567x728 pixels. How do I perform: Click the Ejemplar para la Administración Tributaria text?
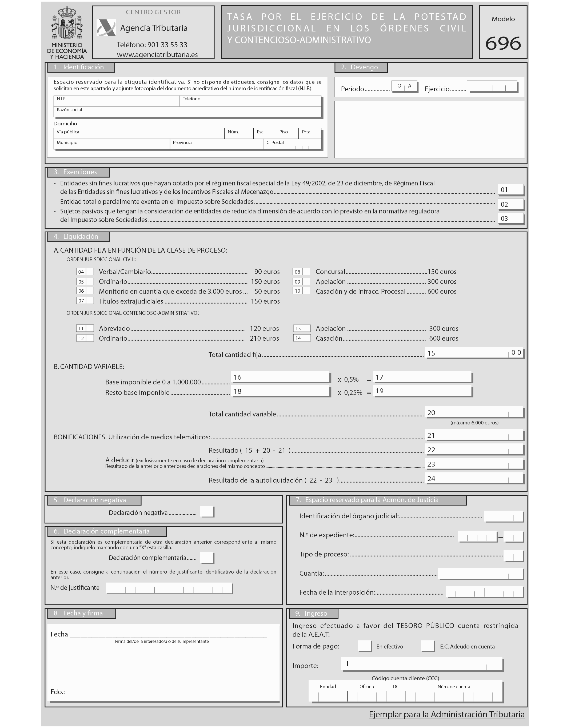tap(447, 714)
